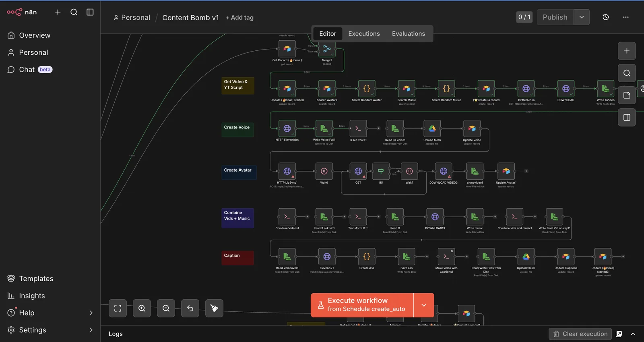
Task: Click Clear execution button
Action: coord(580,334)
